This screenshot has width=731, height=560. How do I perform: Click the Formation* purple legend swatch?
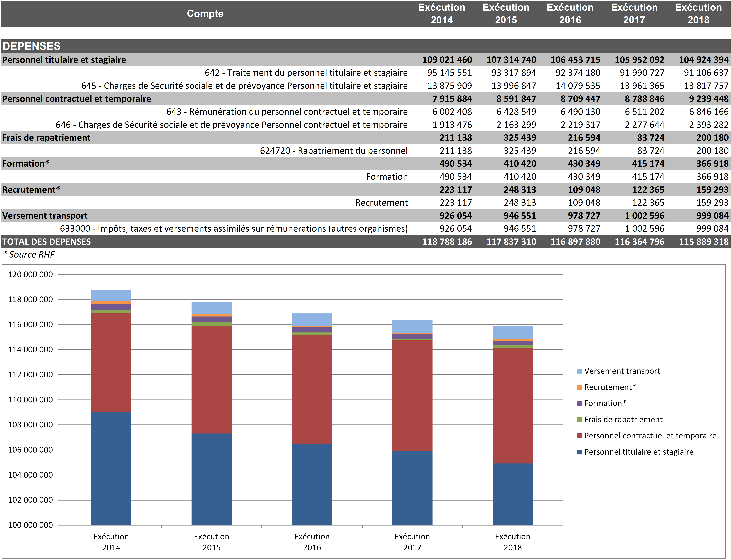(579, 403)
